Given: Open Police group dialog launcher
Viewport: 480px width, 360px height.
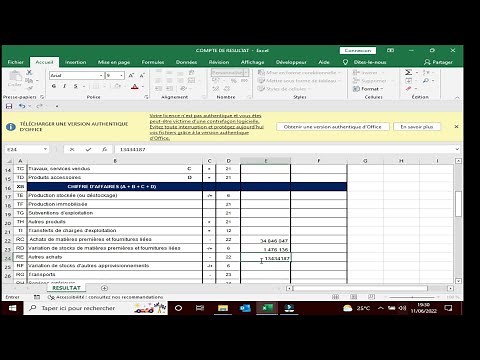Looking at the screenshot, I should [146, 97].
